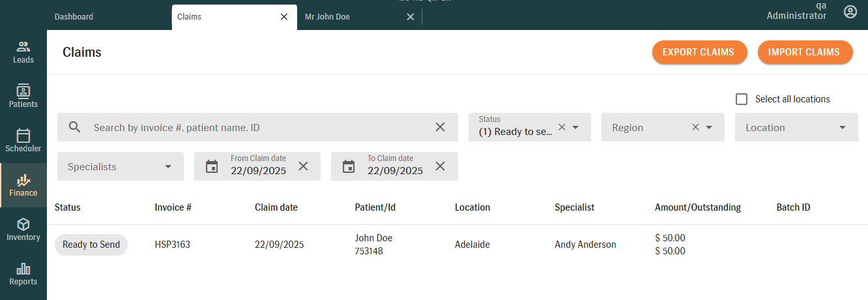This screenshot has width=868, height=300.
Task: Open the From Claim date calendar picker
Action: [x=212, y=167]
